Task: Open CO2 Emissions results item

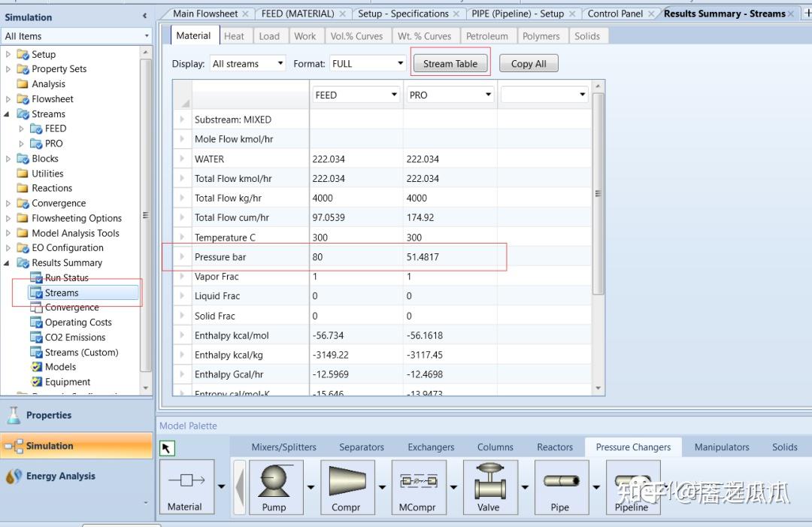Action: [x=75, y=338]
